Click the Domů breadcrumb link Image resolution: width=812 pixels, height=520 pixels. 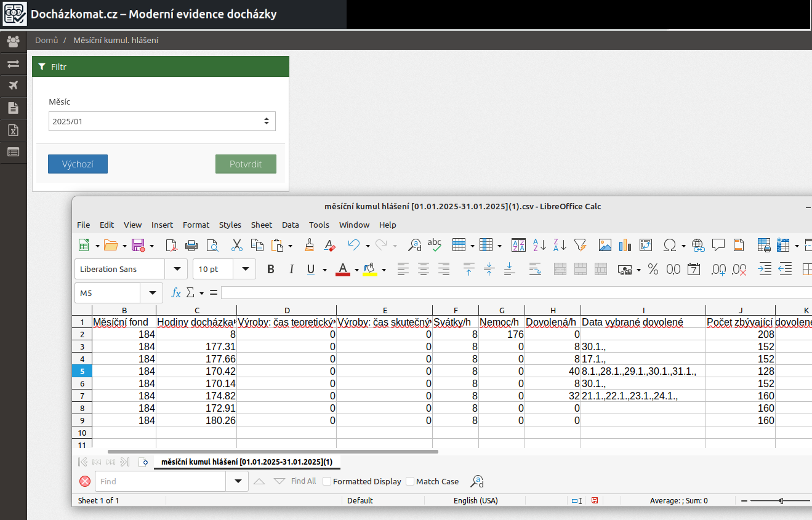tap(46, 40)
